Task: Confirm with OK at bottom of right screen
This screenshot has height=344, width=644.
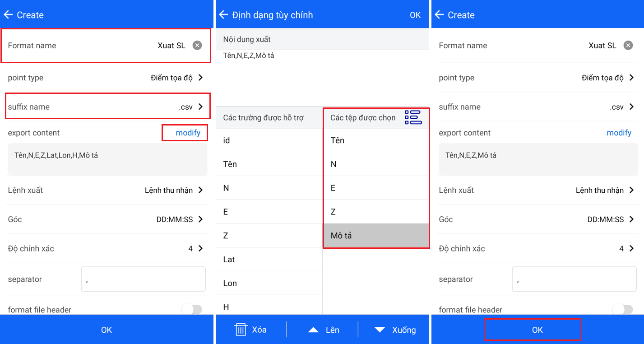Action: (537, 330)
